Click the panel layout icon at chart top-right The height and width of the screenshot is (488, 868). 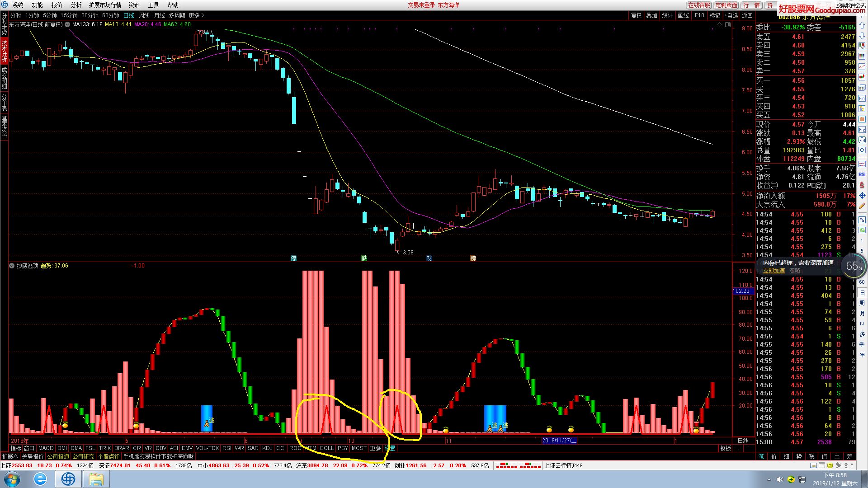point(728,24)
